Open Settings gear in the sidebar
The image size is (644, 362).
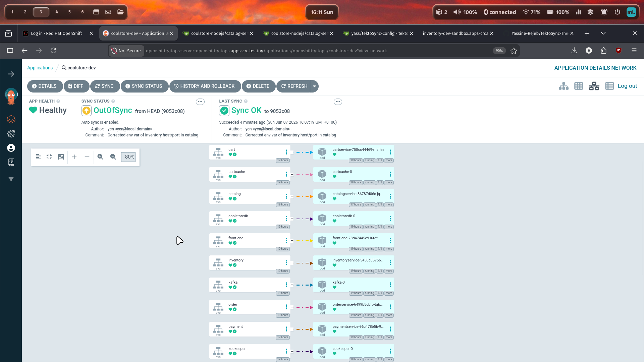pos(11,134)
